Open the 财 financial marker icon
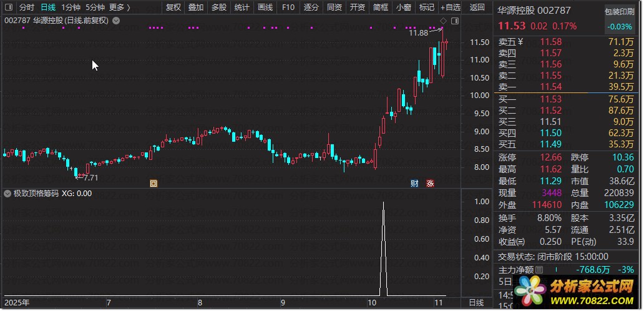The width and height of the screenshot is (644, 311). 414,183
